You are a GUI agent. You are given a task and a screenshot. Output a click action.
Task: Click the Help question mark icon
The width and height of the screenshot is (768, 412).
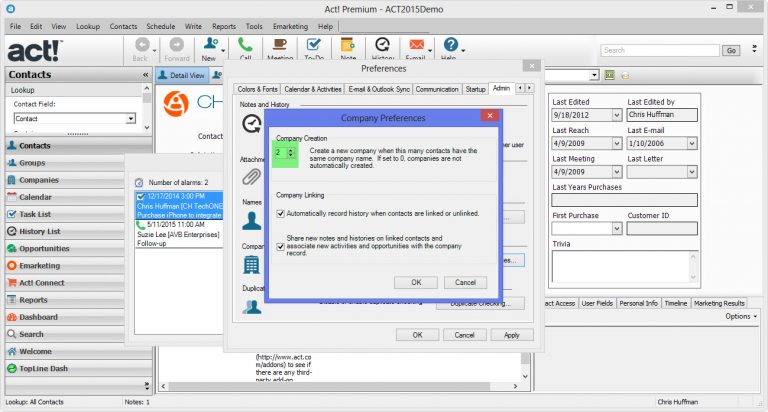451,45
